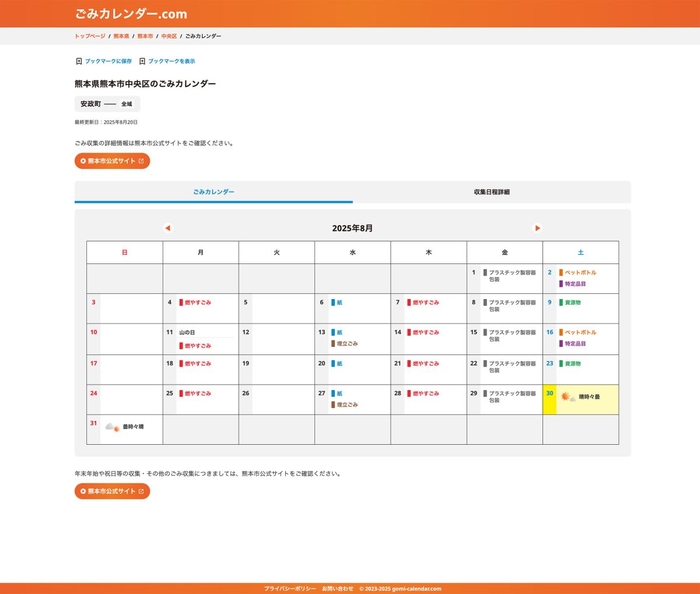This screenshot has height=594, width=700.
Task: Click blue paper marker on August 6
Action: (x=333, y=303)
